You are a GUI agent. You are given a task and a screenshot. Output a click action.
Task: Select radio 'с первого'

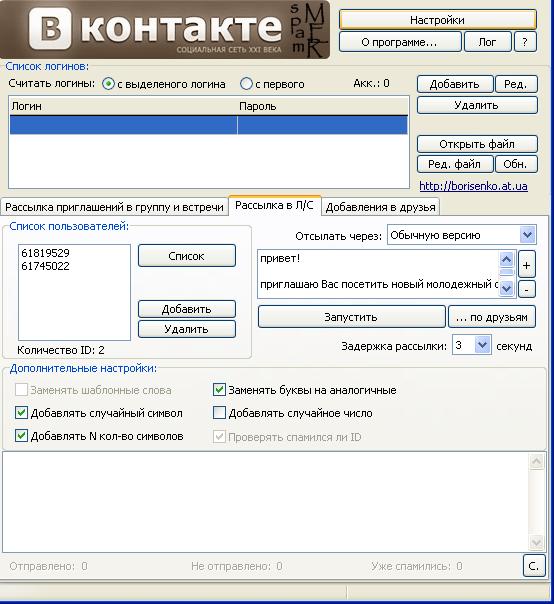246,84
